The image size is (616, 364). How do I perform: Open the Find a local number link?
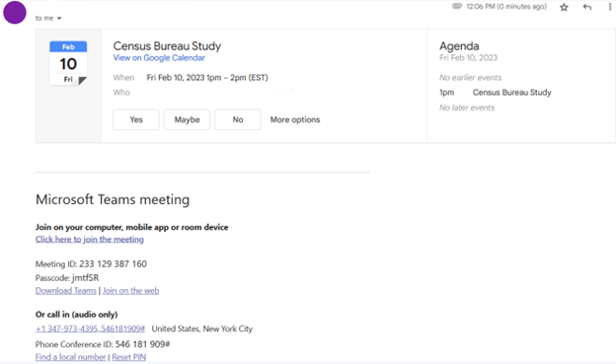(x=71, y=357)
